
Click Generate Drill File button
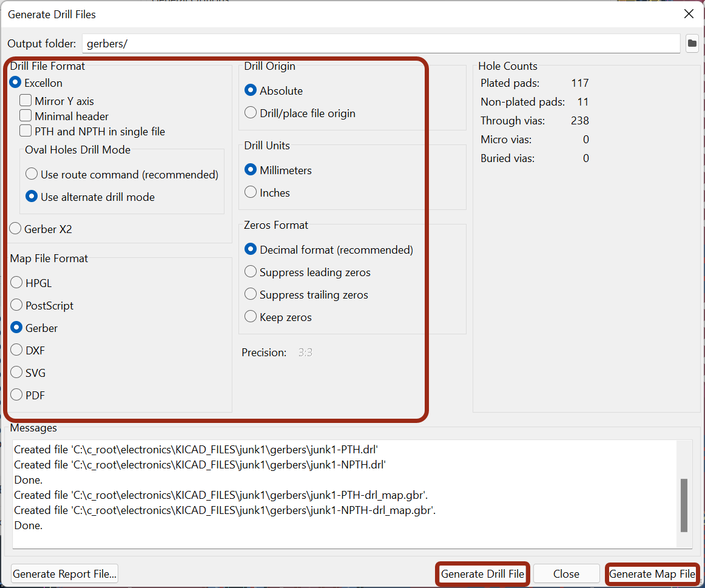pyautogui.click(x=482, y=573)
